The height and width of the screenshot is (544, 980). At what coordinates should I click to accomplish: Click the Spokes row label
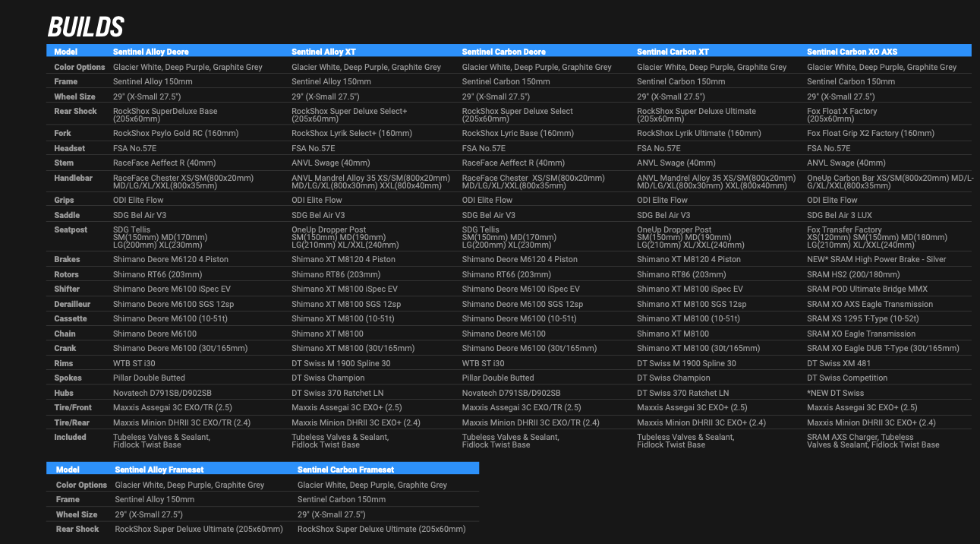tap(68, 378)
